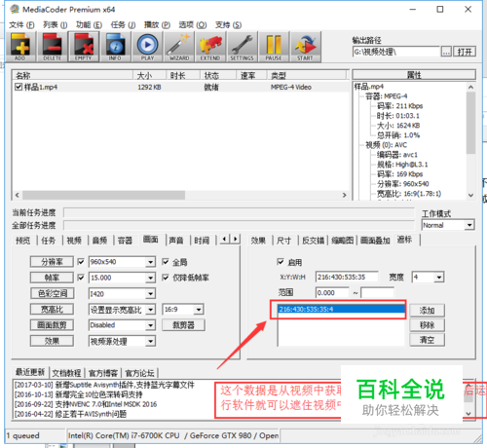Click the DELETE toolbar icon

tap(52, 47)
